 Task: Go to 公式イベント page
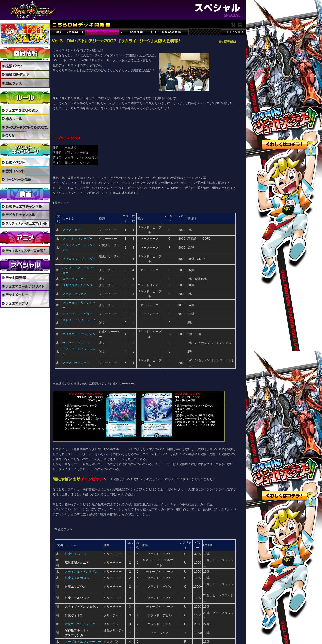point(25,163)
